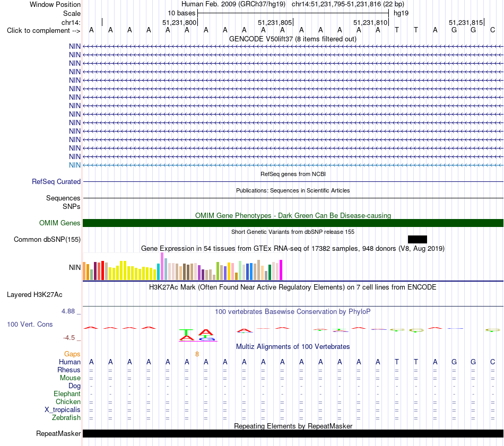Viewport: 504px width, 446px height.
Task: Click the 51,231,800 position label
Action: [179, 22]
